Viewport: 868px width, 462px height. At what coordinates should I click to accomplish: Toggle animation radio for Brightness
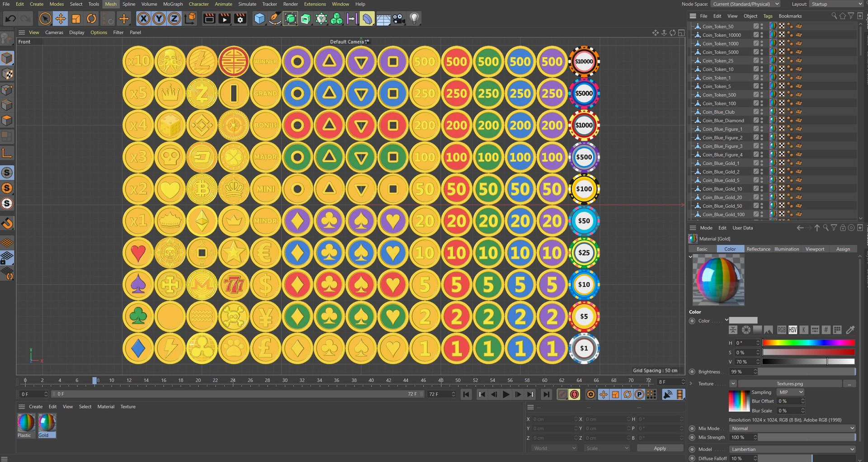(x=692, y=372)
